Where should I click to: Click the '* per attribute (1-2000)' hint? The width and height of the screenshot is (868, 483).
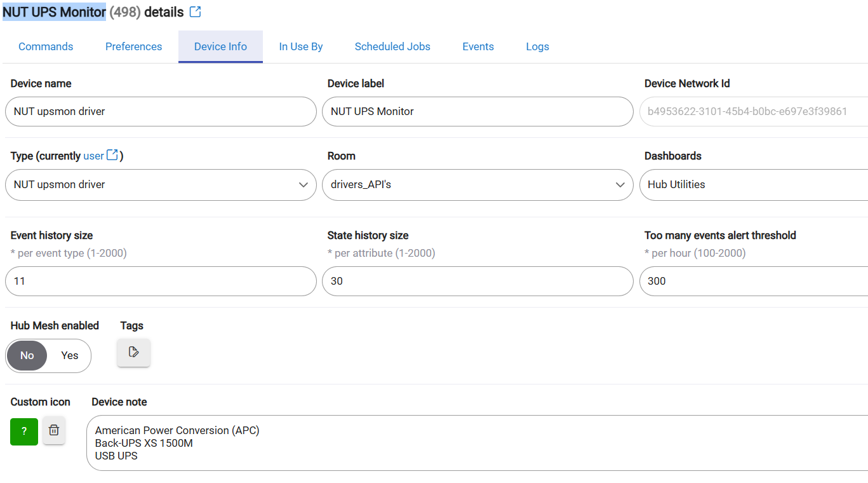(x=382, y=253)
